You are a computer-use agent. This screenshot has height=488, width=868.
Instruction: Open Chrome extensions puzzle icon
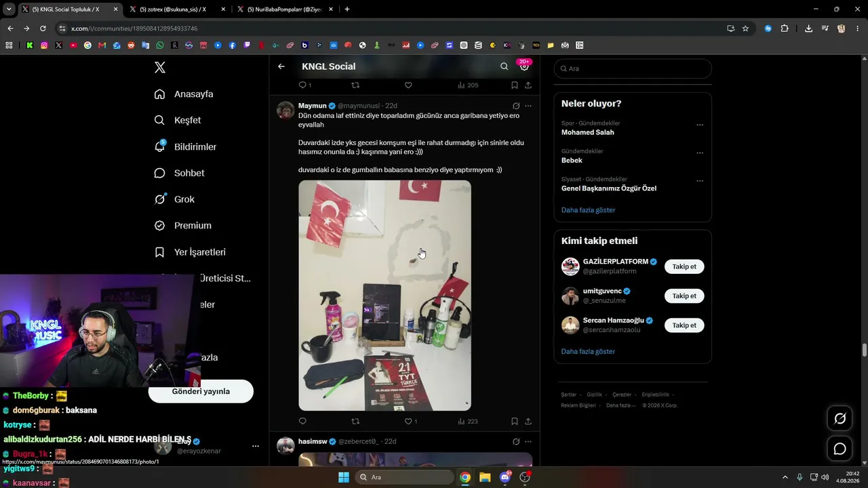tap(785, 28)
